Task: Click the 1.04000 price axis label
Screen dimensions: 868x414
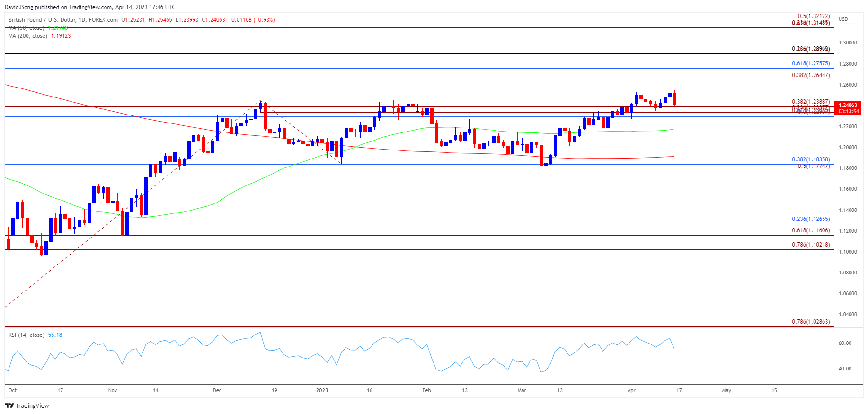Action: 848,314
